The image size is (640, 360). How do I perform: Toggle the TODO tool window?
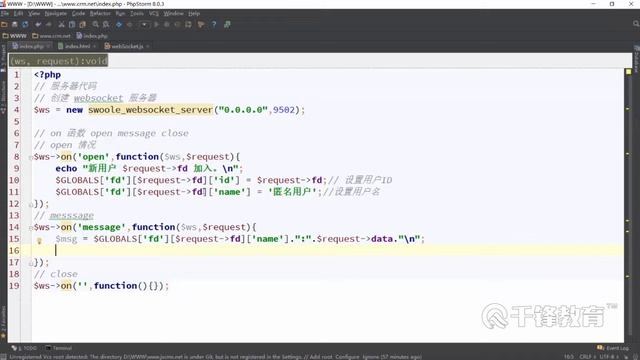(x=24, y=348)
